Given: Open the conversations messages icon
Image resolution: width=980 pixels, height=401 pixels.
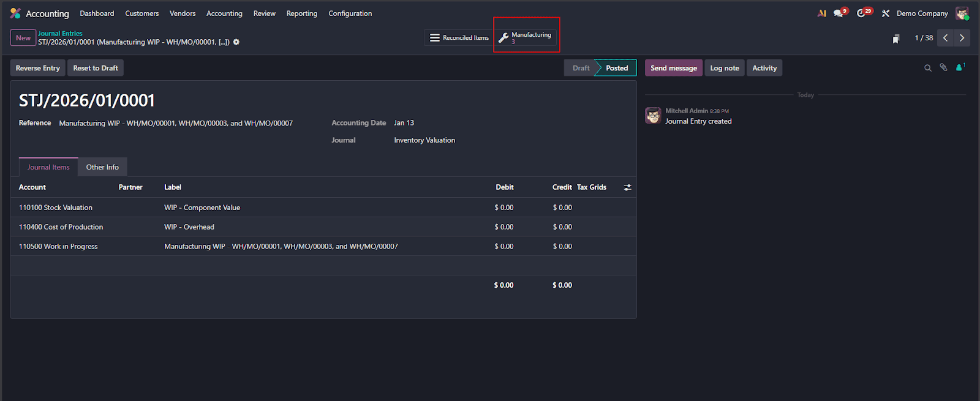Looking at the screenshot, I should click(x=839, y=13).
